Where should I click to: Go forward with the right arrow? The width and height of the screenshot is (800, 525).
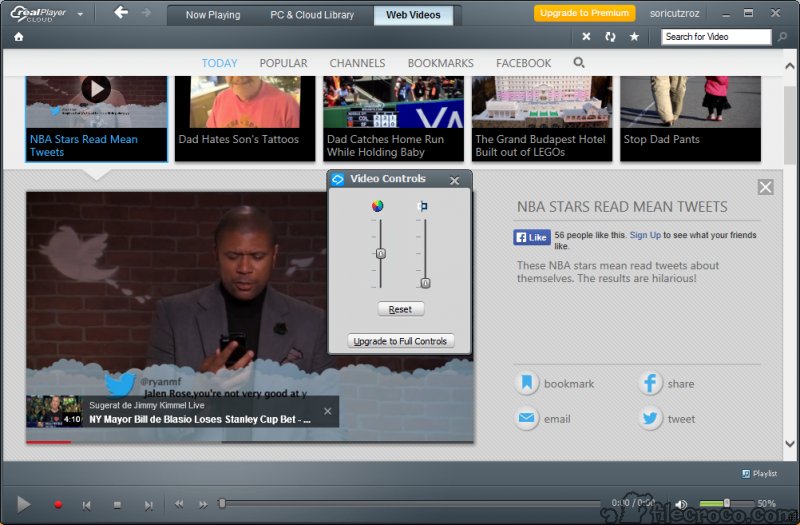146,12
